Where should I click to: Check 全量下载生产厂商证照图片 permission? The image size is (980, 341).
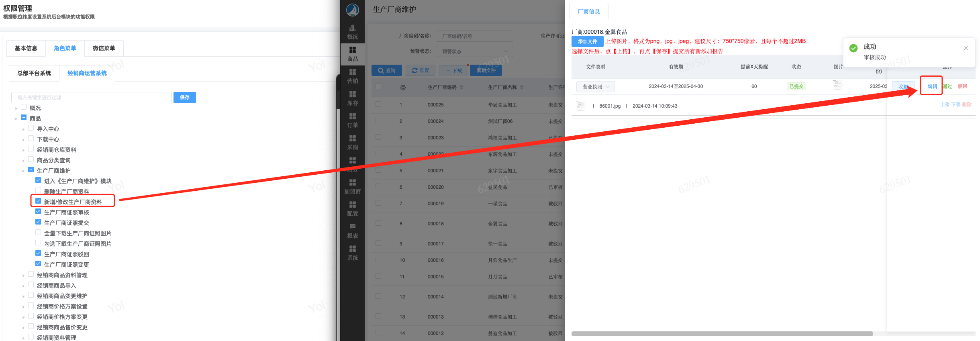[x=38, y=233]
